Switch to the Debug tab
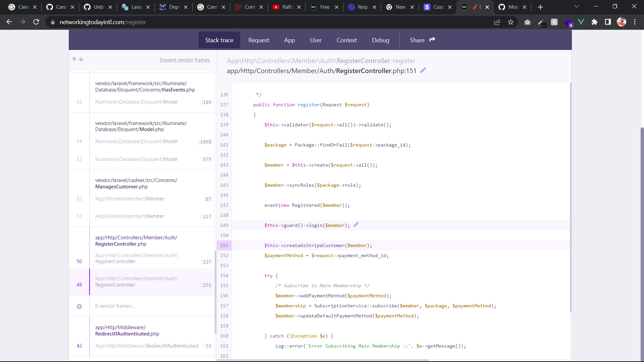This screenshot has height=362, width=644. tap(380, 40)
